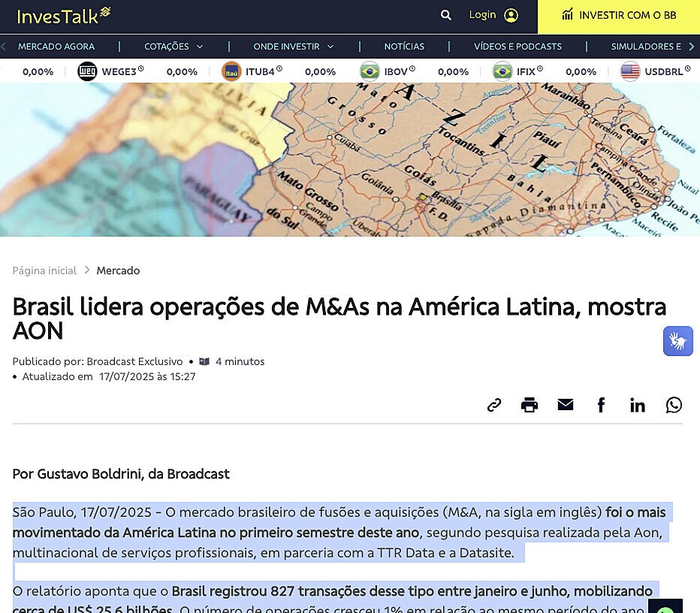Screen dimensions: 700x613
Task: Share the article on LinkedIn
Action: pos(638,404)
